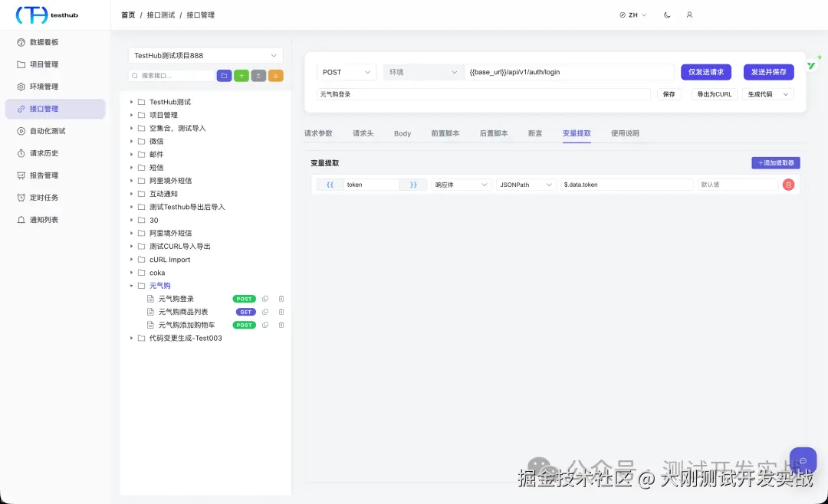The image size is (828, 504).
Task: Select the 30 folder
Action: click(x=153, y=220)
